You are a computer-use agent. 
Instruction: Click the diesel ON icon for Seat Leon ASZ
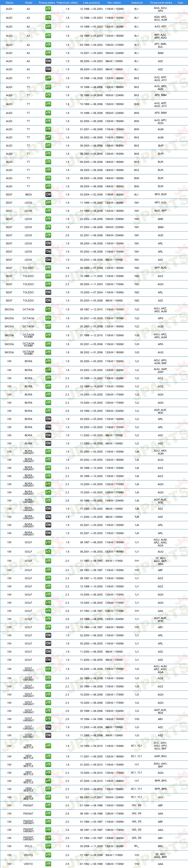(x=48, y=260)
